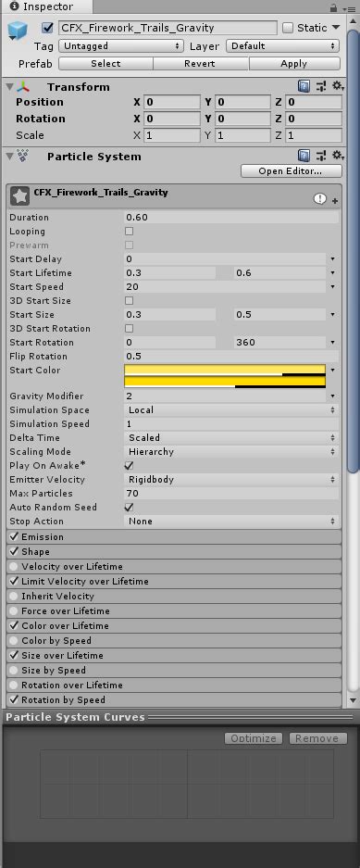
Task: Open Scaling Mode dropdown
Action: tap(231, 452)
